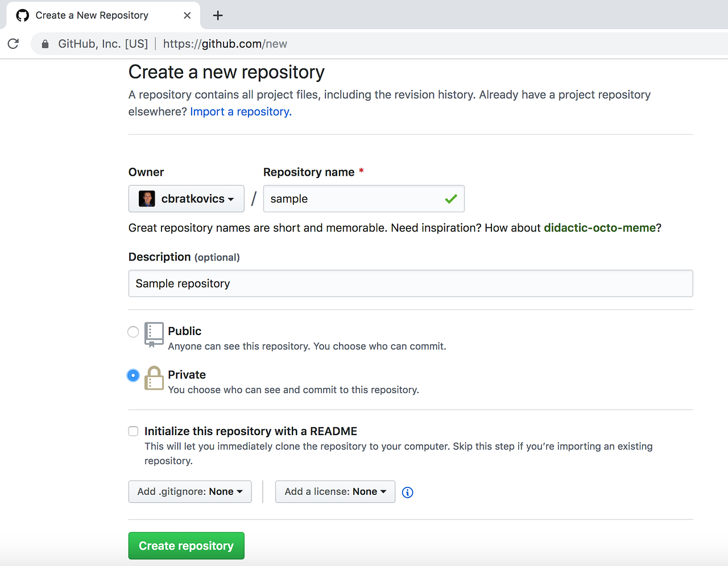Click the didactic-octo-meme name suggestion

599,228
